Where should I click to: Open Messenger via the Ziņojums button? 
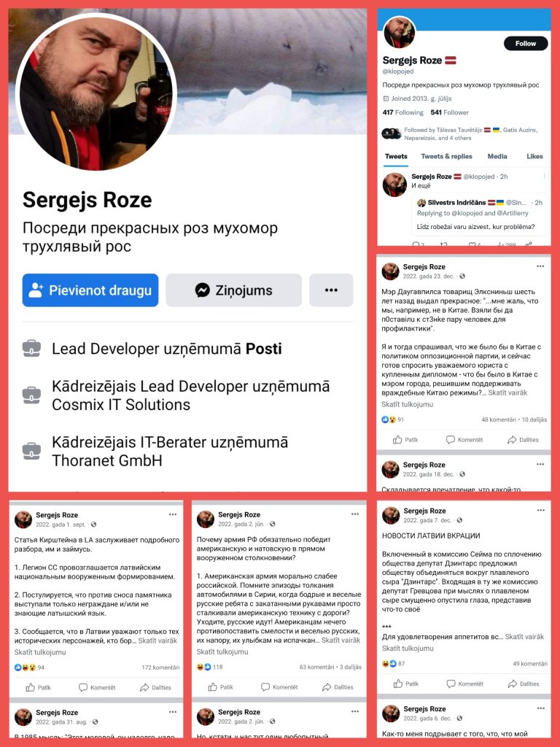(x=234, y=290)
